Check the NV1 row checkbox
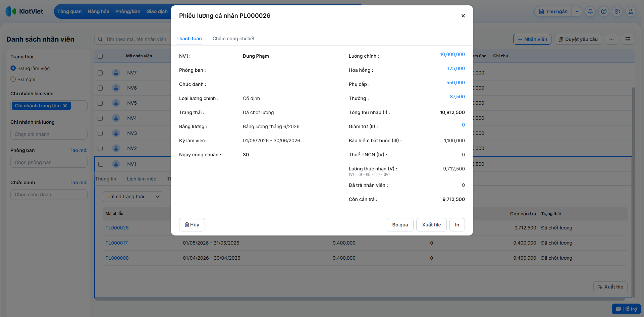644x317 pixels. 100,164
